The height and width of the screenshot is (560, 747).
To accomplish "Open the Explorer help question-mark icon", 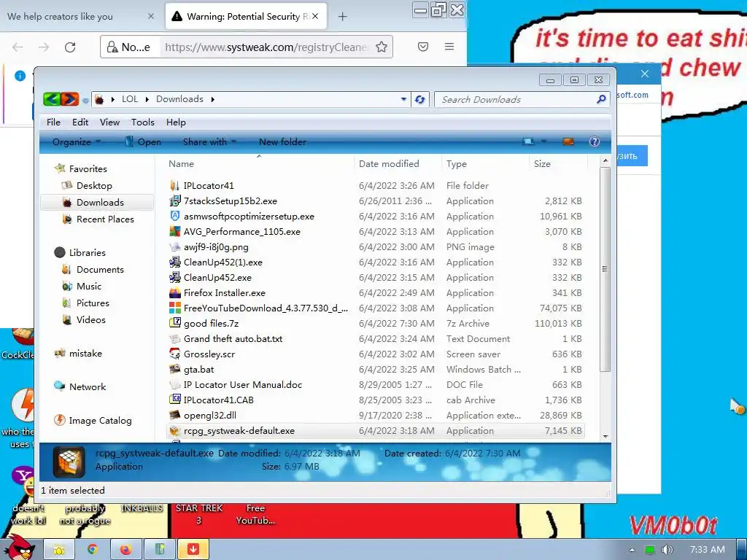I will point(594,141).
